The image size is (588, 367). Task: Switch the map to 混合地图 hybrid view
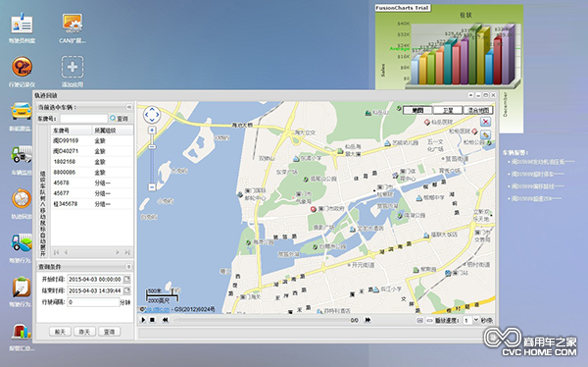pos(478,110)
